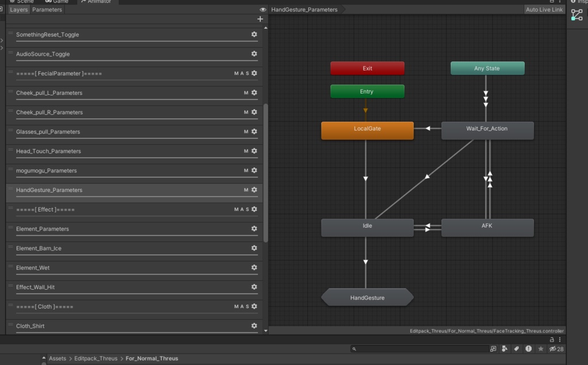Toggle the Auto Live Link button
Screen dimensions: 588x365
pyautogui.click(x=544, y=10)
